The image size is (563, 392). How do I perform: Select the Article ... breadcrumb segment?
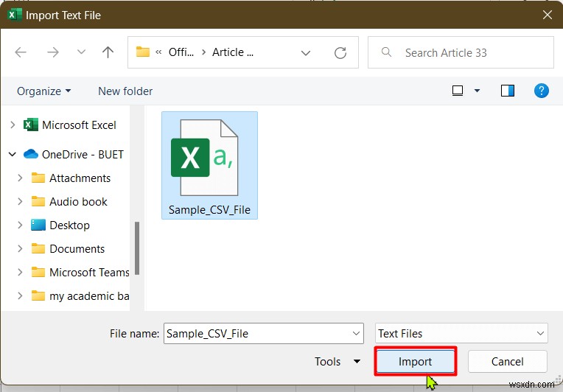233,52
